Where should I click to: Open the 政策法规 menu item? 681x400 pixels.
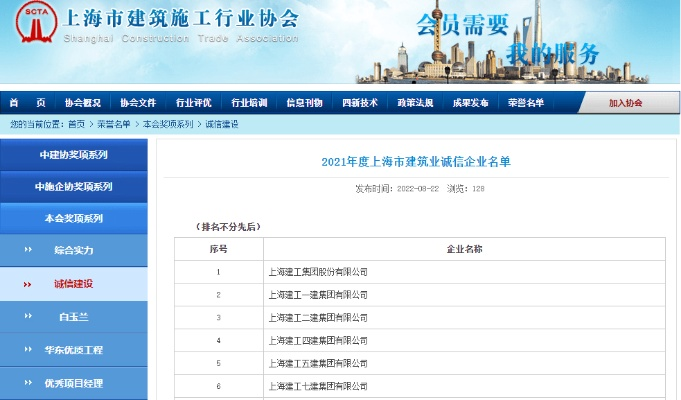(x=415, y=103)
